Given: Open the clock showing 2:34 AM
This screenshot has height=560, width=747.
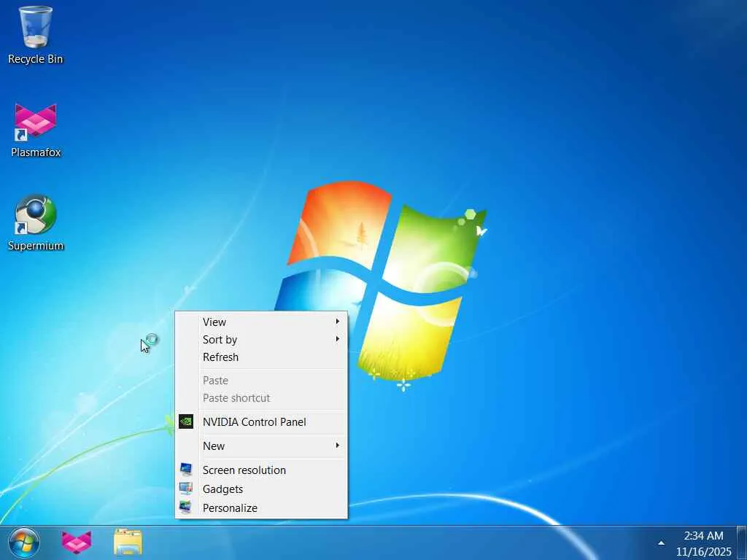Looking at the screenshot, I should coord(704,536).
